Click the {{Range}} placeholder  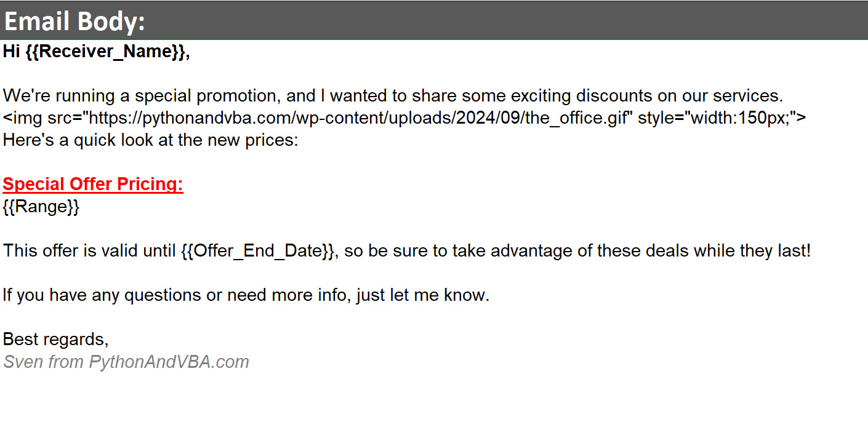[41, 207]
